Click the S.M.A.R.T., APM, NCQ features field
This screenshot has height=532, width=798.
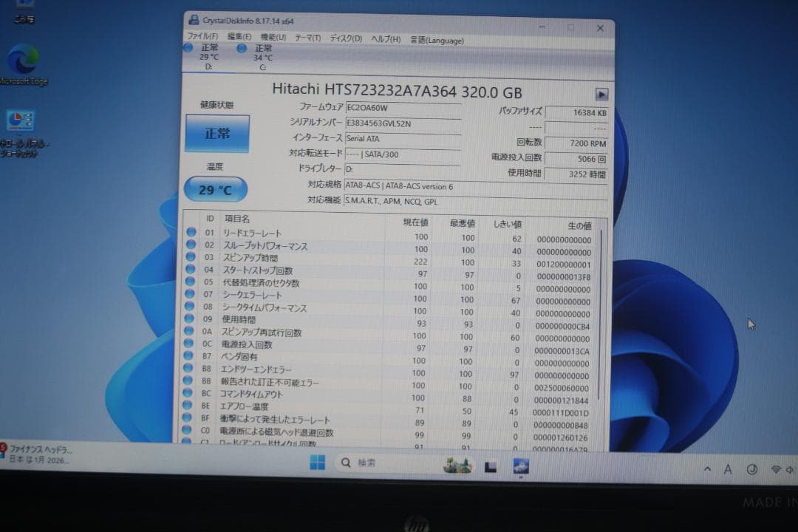(x=475, y=202)
